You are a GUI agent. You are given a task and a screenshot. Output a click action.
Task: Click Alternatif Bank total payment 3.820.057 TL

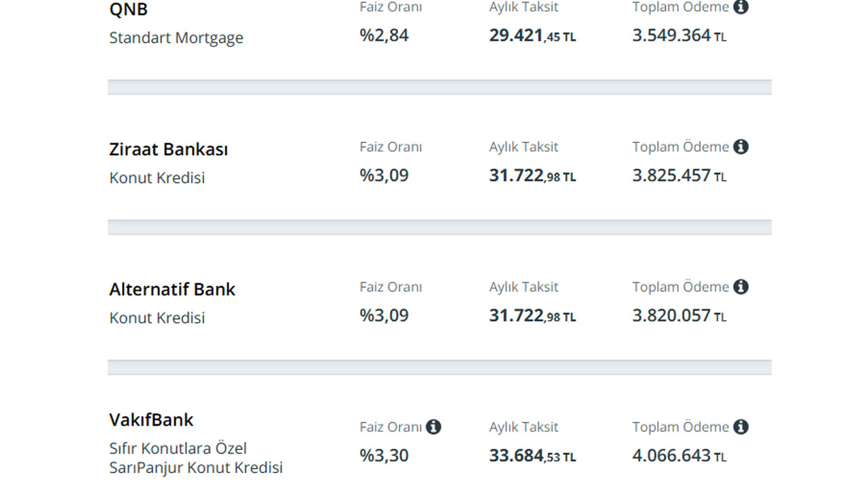click(679, 316)
